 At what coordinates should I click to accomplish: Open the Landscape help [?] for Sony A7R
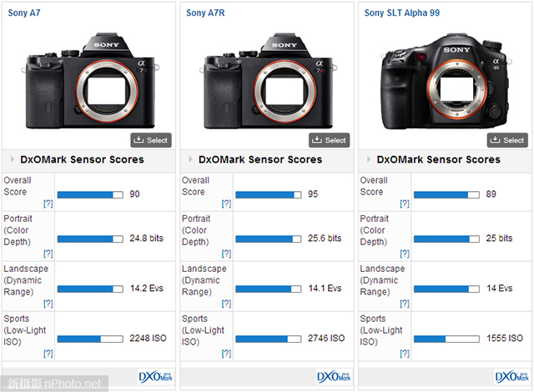click(226, 304)
